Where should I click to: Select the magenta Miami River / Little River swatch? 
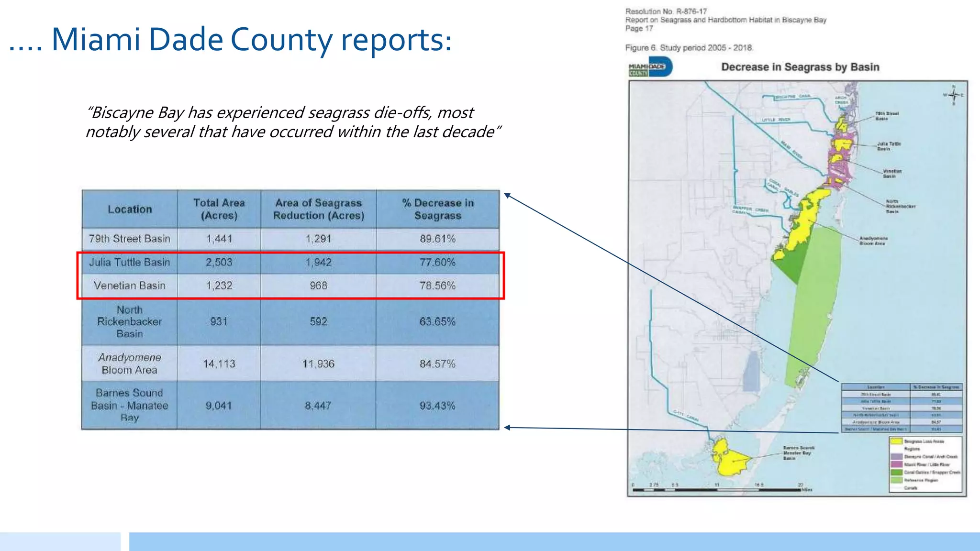click(896, 464)
